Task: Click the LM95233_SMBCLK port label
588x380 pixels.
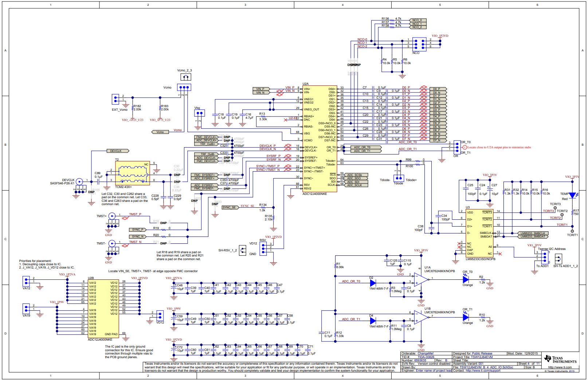Action: tap(533, 233)
